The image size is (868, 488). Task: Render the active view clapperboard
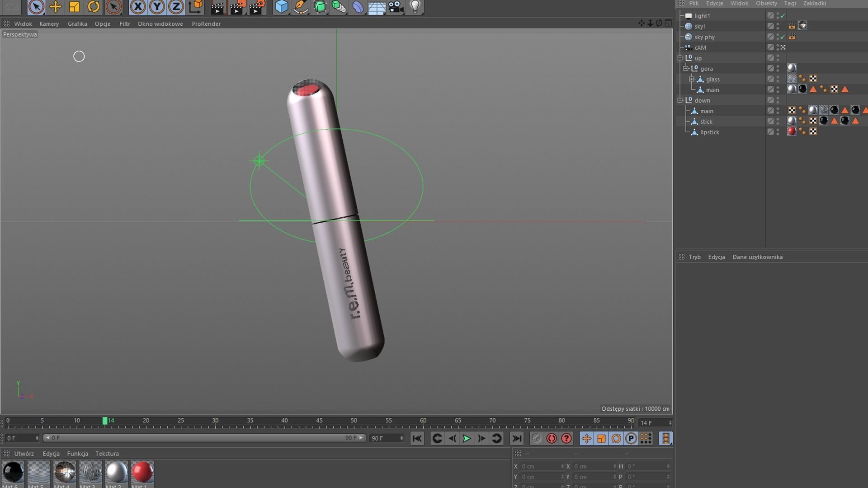217,7
